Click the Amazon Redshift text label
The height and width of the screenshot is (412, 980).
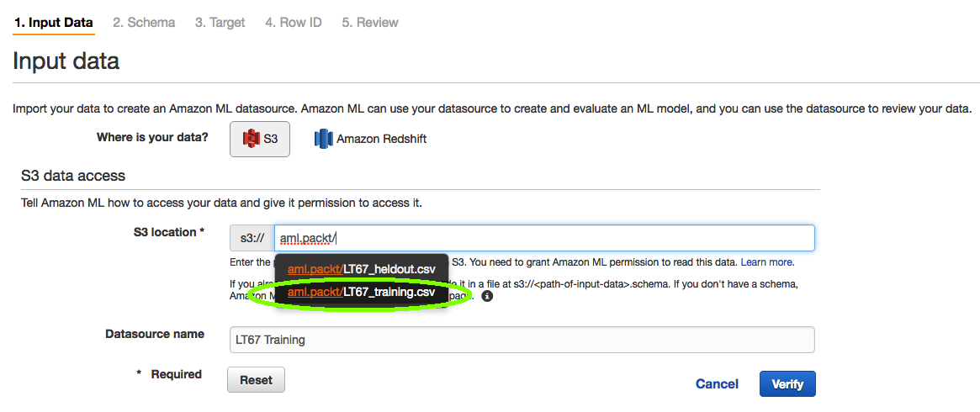(x=381, y=140)
